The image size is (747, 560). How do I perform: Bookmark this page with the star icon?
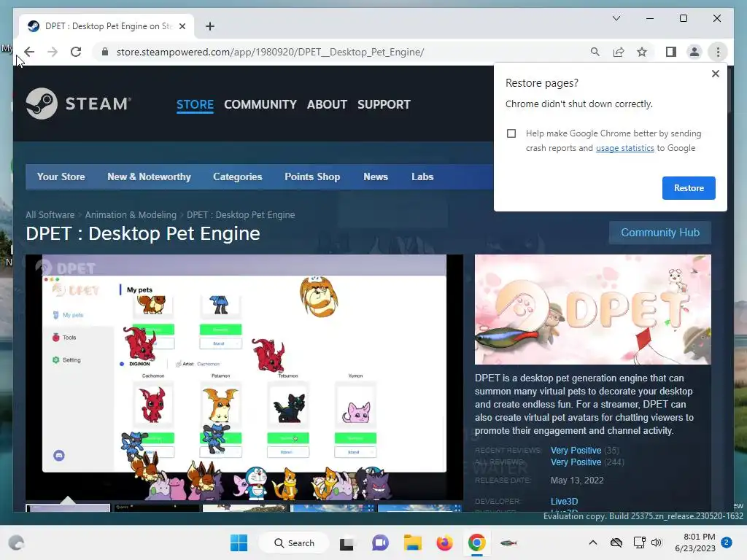tap(642, 52)
